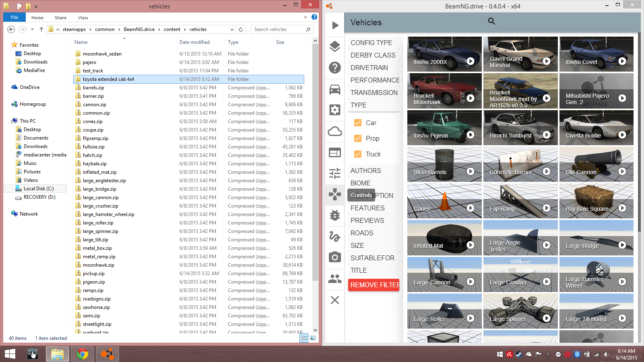Viewport: 644px width, 362px height.
Task: Open the View ribbon tab
Action: pos(83,18)
